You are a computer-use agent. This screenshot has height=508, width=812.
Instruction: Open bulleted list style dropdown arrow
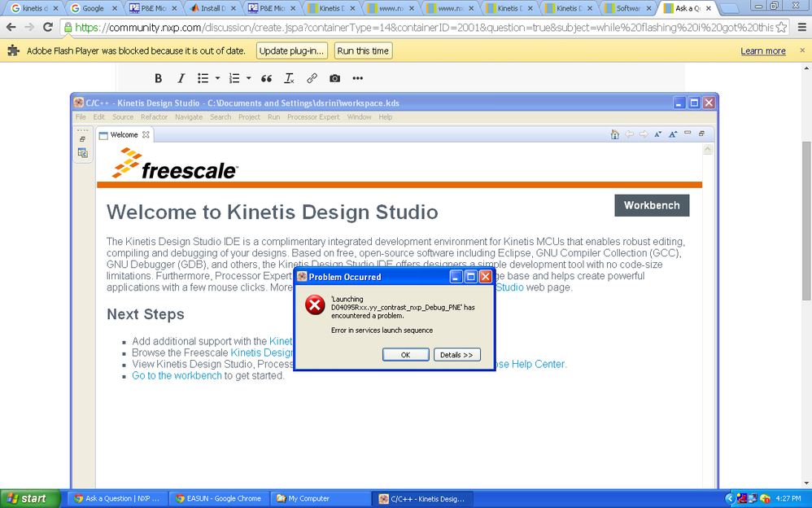click(217, 78)
